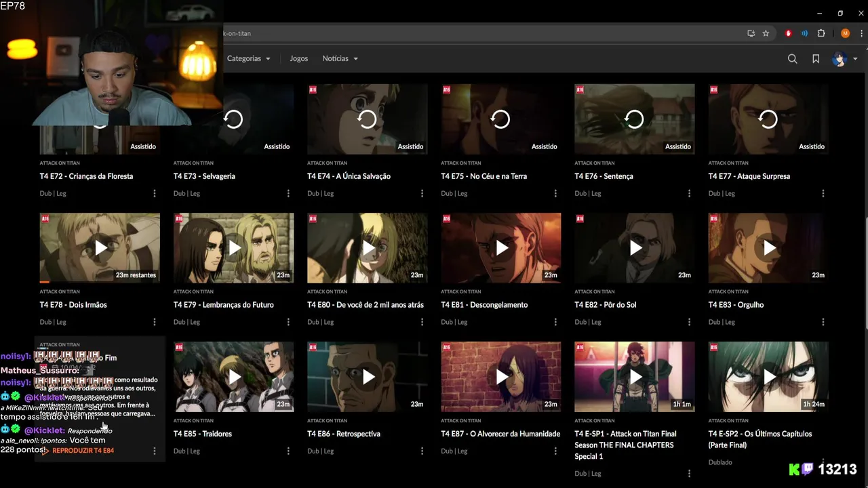Screen dimensions: 868x488
Task: Click the red extension icon in toolbar
Action: (788, 33)
